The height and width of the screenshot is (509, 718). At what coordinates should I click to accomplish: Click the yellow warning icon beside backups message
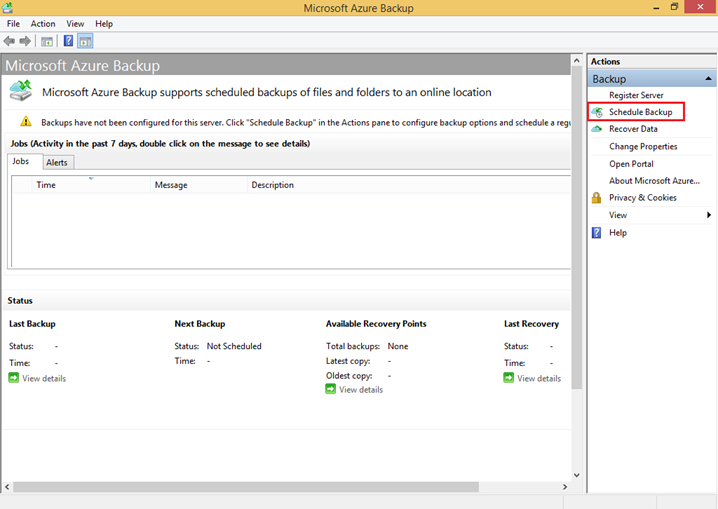point(26,121)
